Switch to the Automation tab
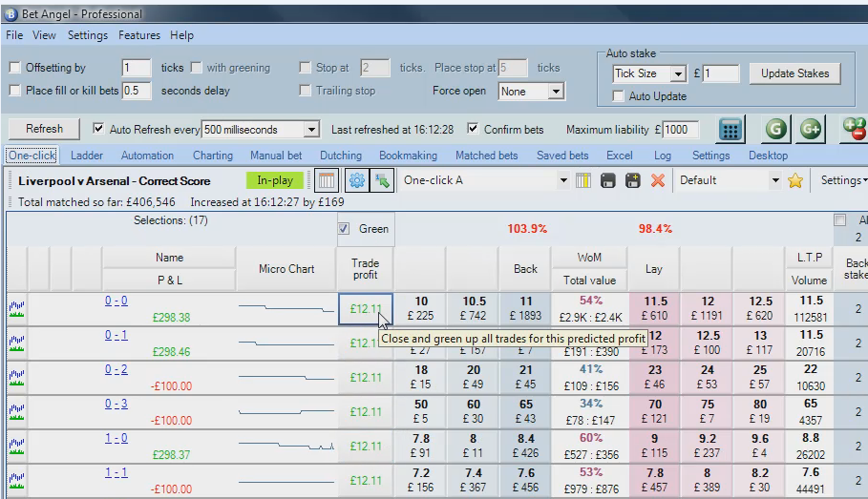 pyautogui.click(x=147, y=156)
